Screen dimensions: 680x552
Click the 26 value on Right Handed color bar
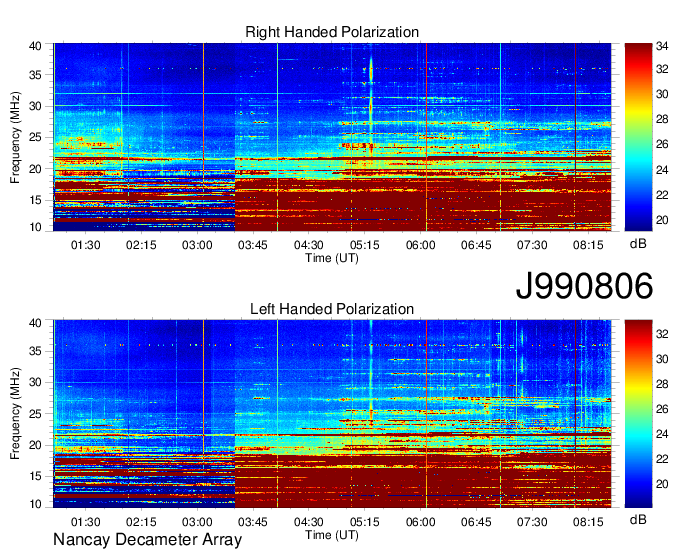coord(662,144)
